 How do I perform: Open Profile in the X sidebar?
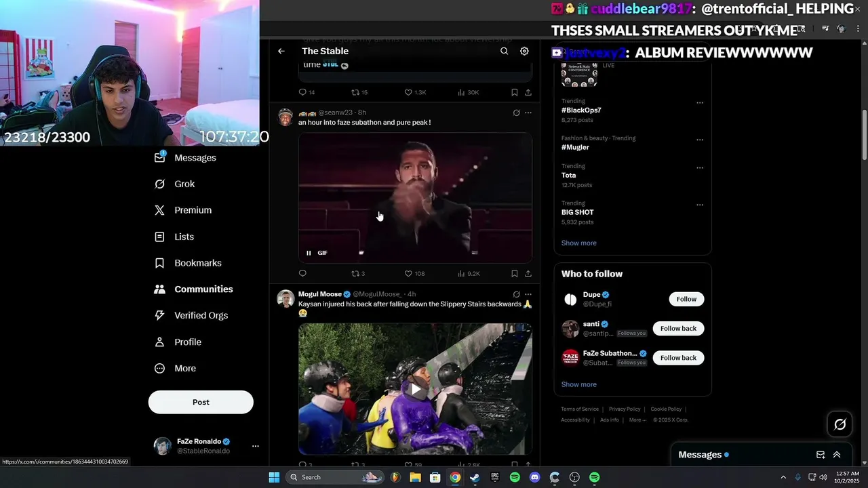178,342
